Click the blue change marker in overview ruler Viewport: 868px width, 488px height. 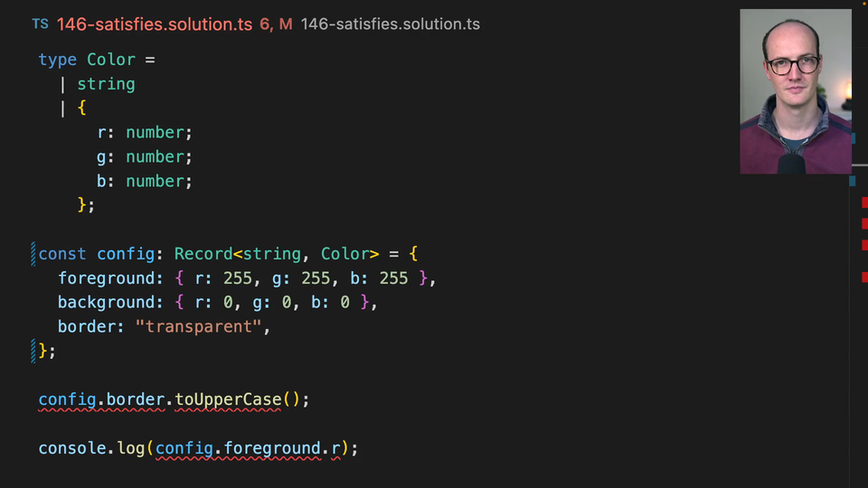pyautogui.click(x=852, y=181)
